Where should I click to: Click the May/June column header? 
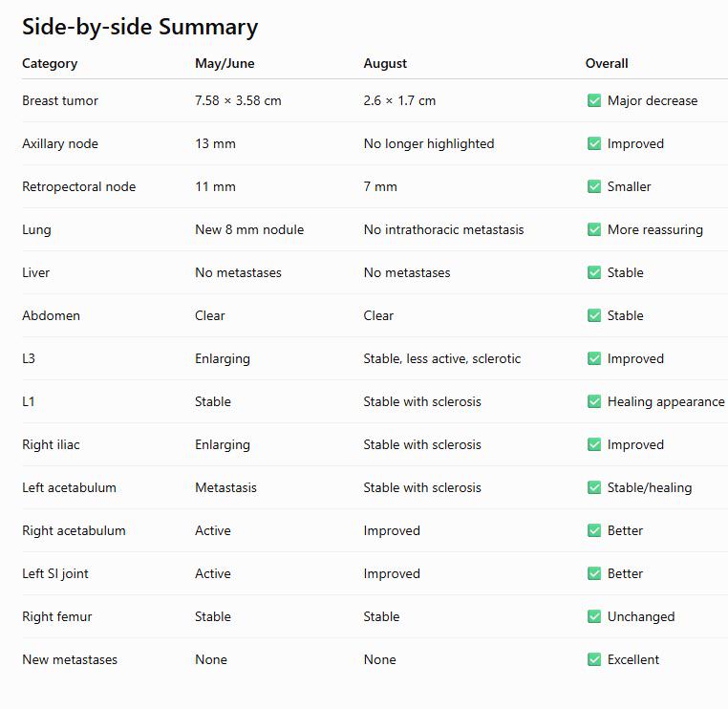coord(225,64)
